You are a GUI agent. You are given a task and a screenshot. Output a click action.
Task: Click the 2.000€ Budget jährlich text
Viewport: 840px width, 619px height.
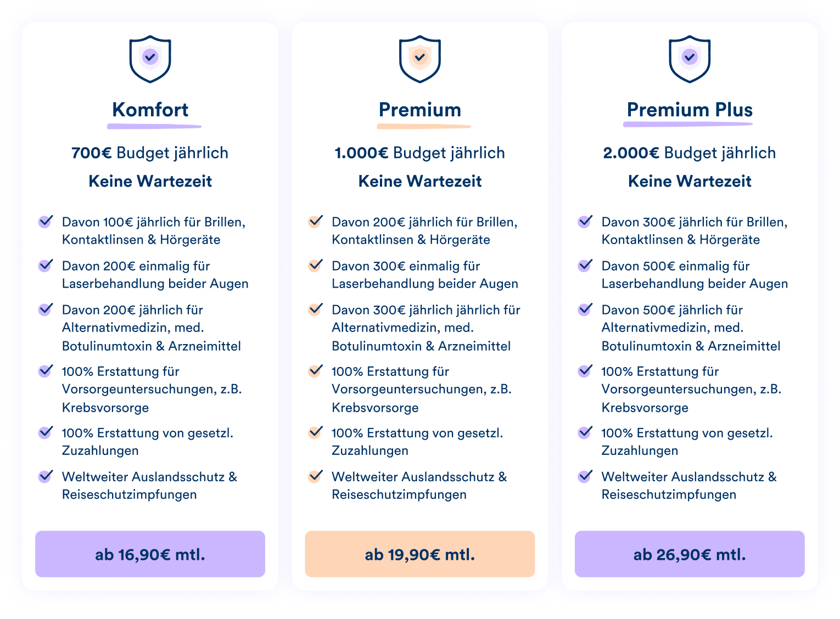[690, 153]
